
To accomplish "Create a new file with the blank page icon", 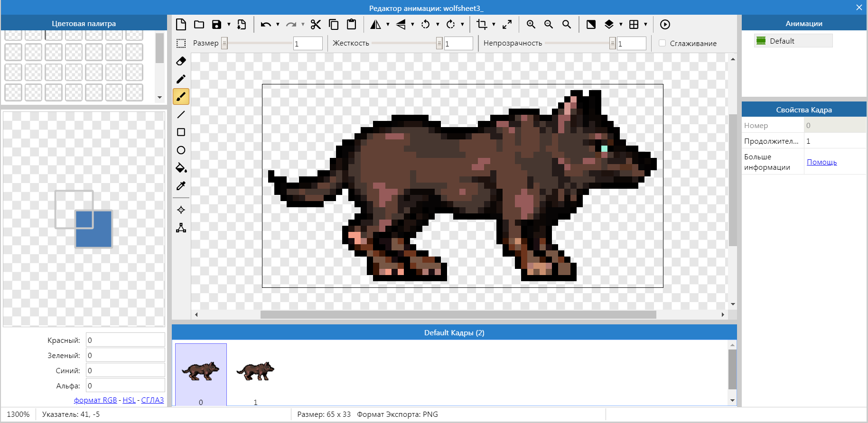I will 181,25.
